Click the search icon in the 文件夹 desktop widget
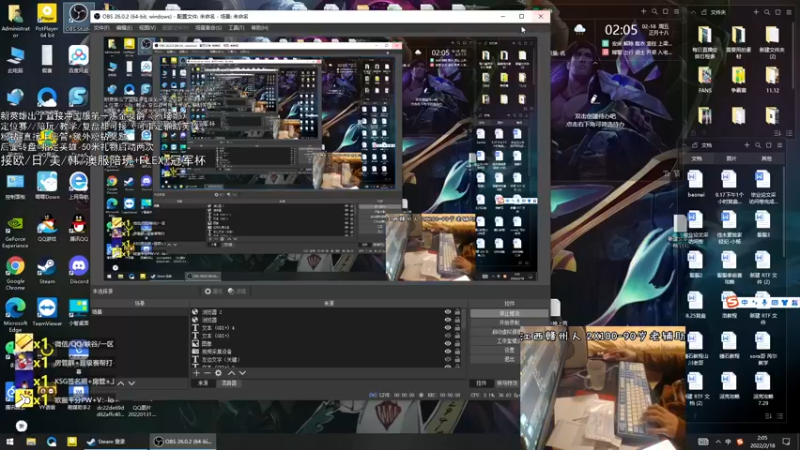This screenshot has height=450, width=800. point(767,12)
